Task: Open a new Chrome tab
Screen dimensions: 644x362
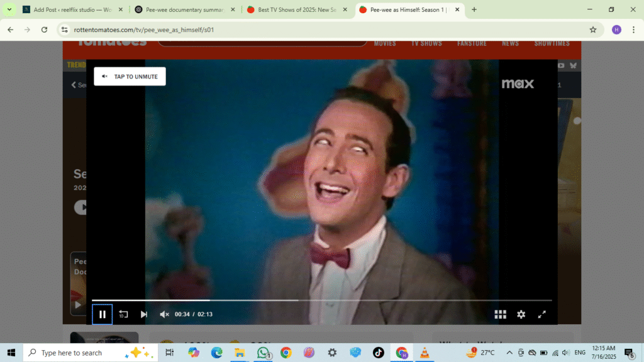Action: [x=474, y=9]
